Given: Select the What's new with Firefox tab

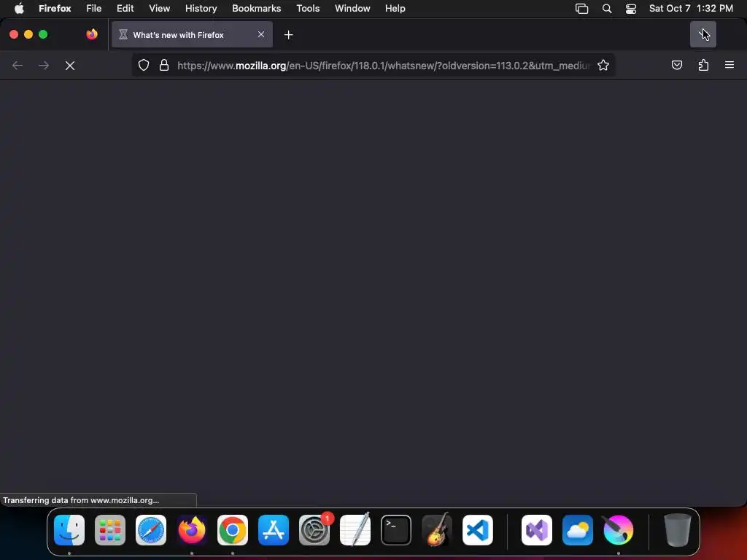Looking at the screenshot, I should click(x=192, y=35).
